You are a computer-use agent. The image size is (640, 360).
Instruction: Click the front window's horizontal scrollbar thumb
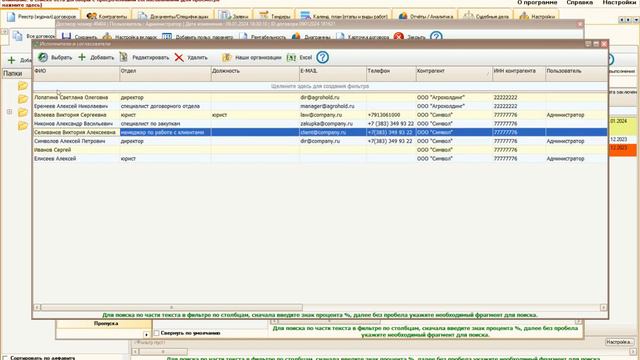(x=171, y=307)
